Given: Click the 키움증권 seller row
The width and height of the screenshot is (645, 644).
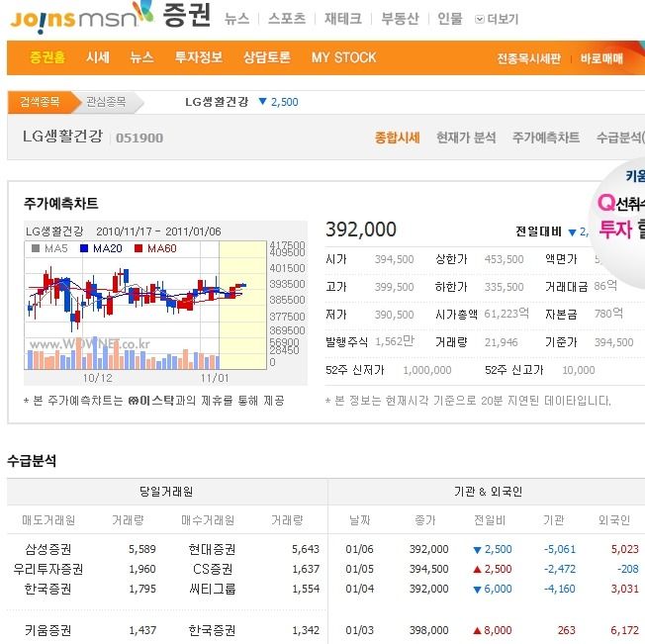Looking at the screenshot, I should pos(48,630).
